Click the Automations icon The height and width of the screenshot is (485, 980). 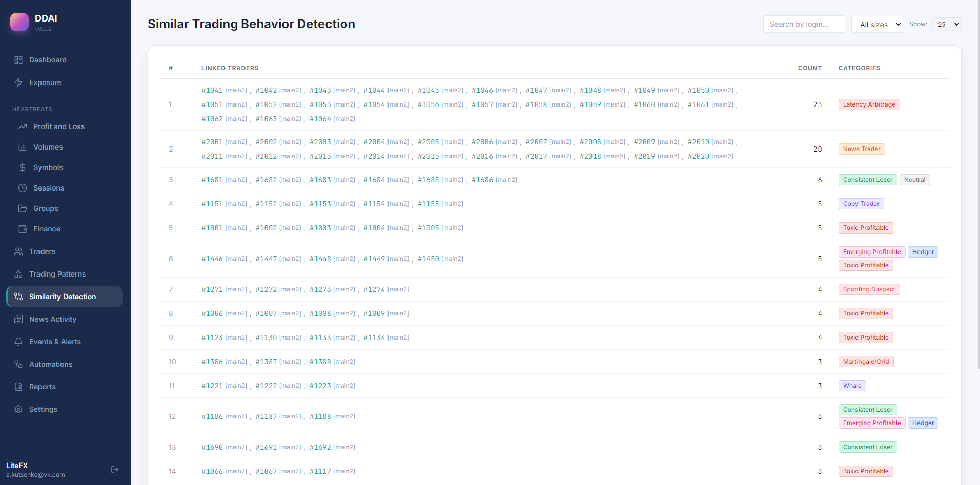[x=18, y=364]
